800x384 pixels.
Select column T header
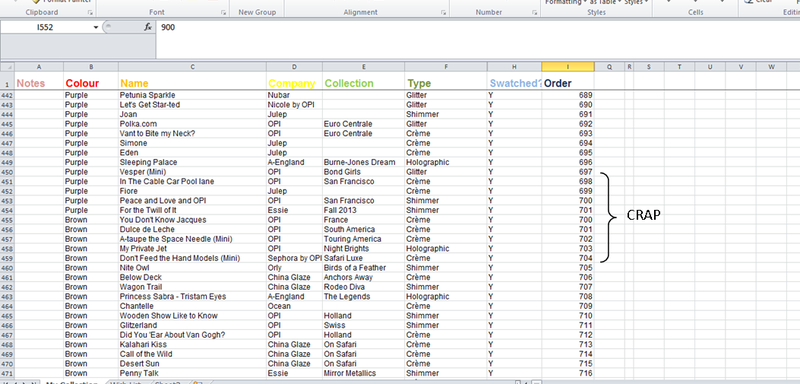coord(680,67)
